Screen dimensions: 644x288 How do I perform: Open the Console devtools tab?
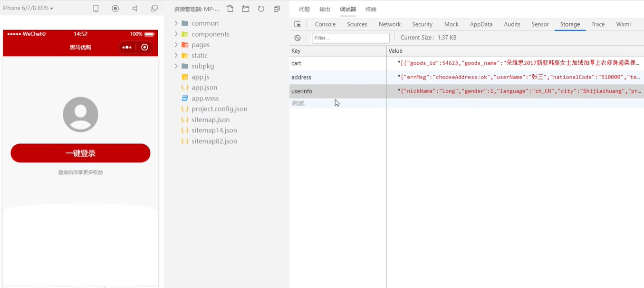pyautogui.click(x=325, y=24)
